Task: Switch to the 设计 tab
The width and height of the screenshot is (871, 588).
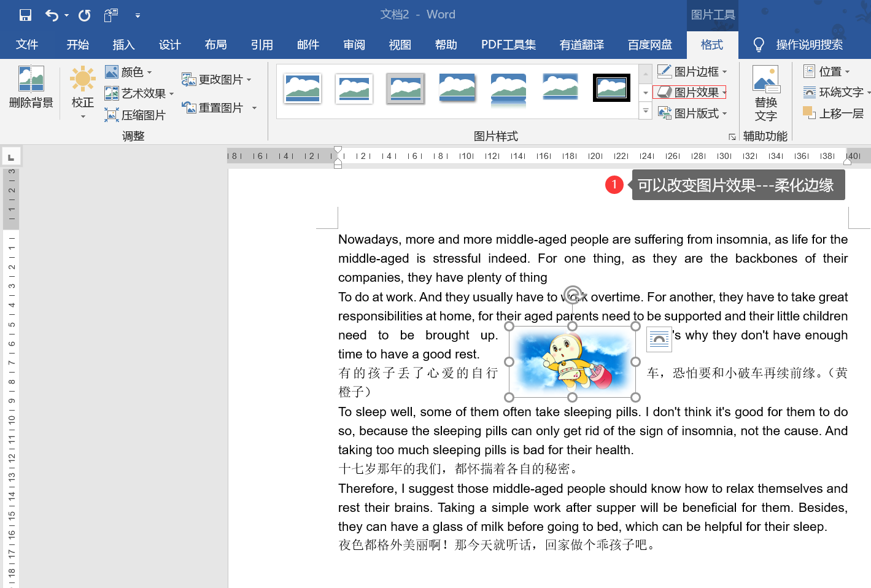Action: tap(170, 45)
